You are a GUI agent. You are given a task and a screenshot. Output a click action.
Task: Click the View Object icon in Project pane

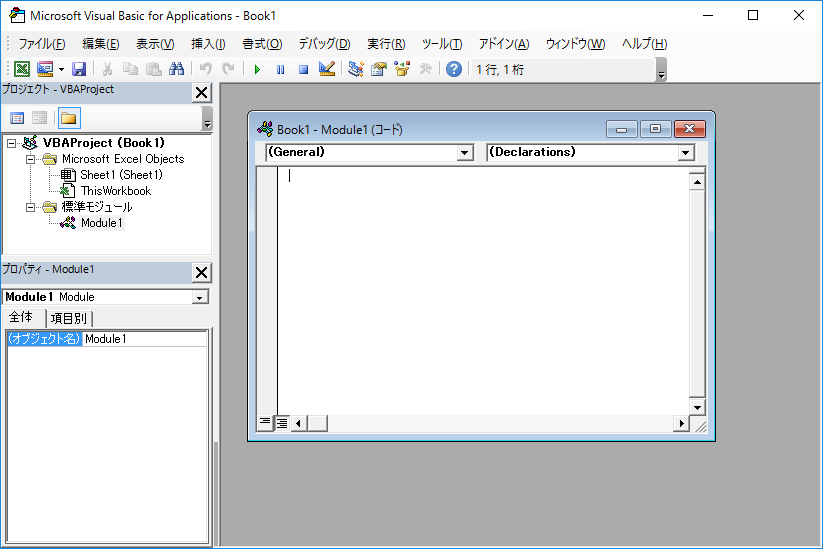[x=40, y=118]
